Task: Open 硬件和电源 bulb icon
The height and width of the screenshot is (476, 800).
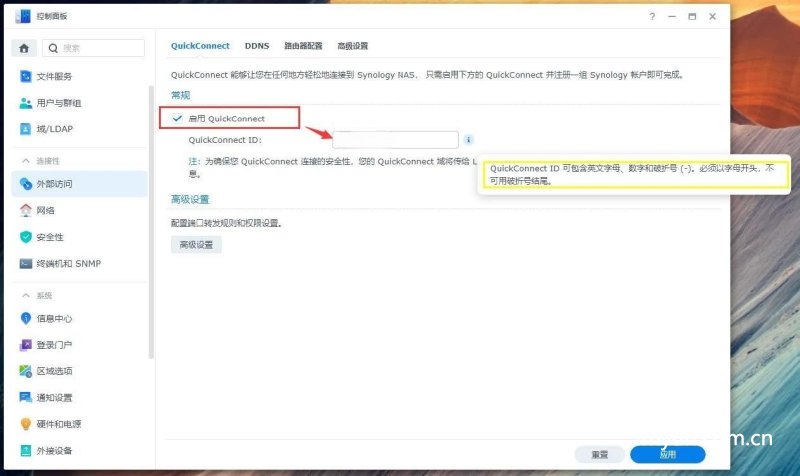Action: pos(26,424)
